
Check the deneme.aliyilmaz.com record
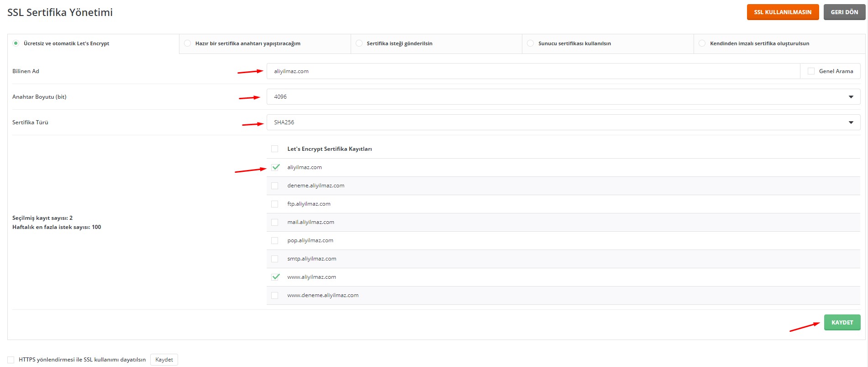click(274, 186)
